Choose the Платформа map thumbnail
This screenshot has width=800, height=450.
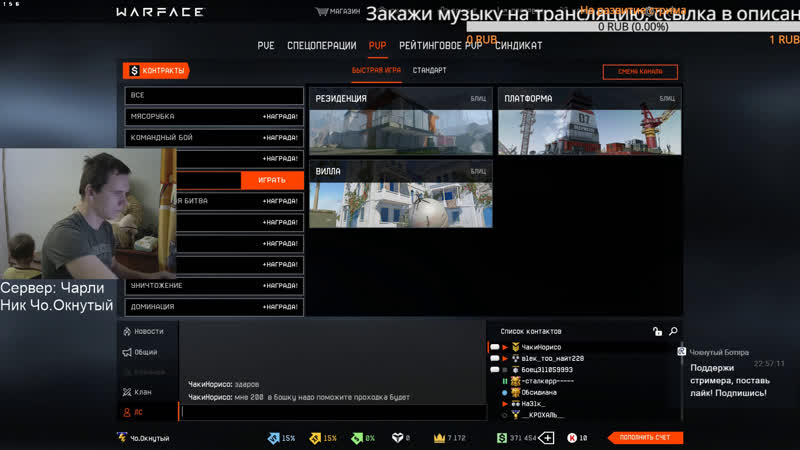tap(590, 121)
